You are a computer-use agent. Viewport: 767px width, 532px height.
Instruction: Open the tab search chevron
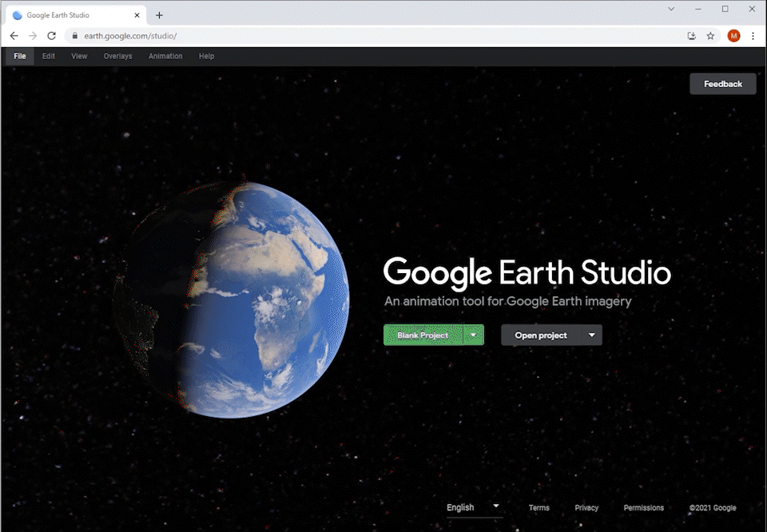(x=671, y=9)
